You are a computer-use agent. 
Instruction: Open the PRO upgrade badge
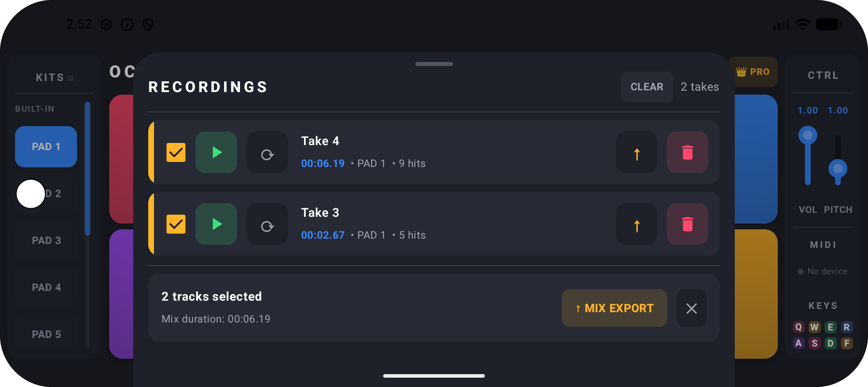click(x=753, y=72)
